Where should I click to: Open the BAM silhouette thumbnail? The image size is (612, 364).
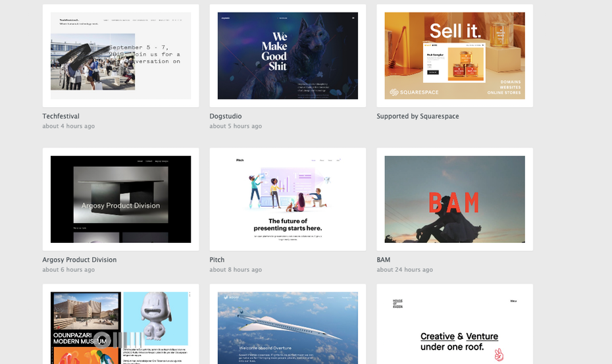coord(455,199)
